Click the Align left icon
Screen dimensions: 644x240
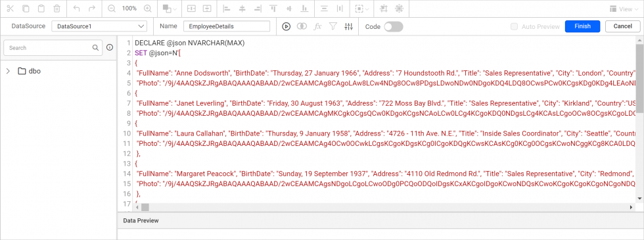click(227, 9)
